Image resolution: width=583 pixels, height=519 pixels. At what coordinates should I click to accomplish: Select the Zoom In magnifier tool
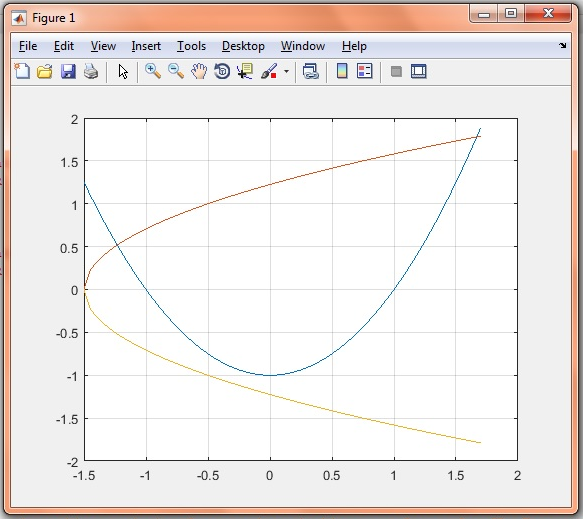(x=152, y=71)
